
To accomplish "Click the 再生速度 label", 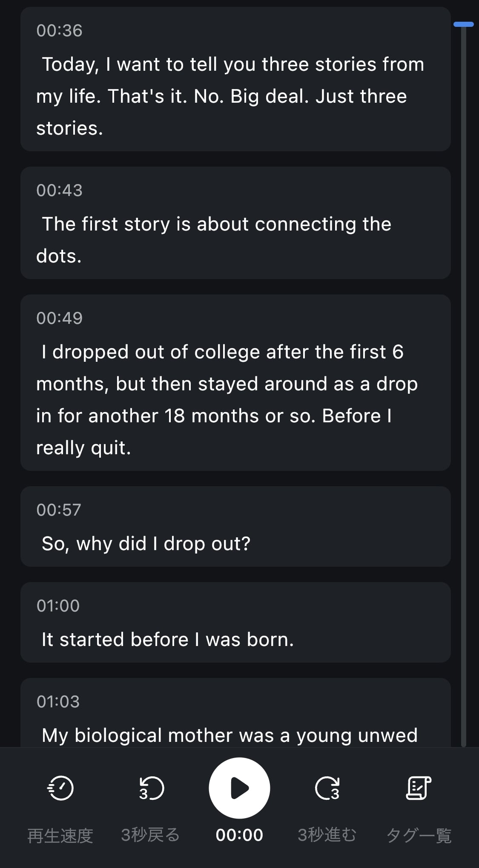I will point(60,835).
